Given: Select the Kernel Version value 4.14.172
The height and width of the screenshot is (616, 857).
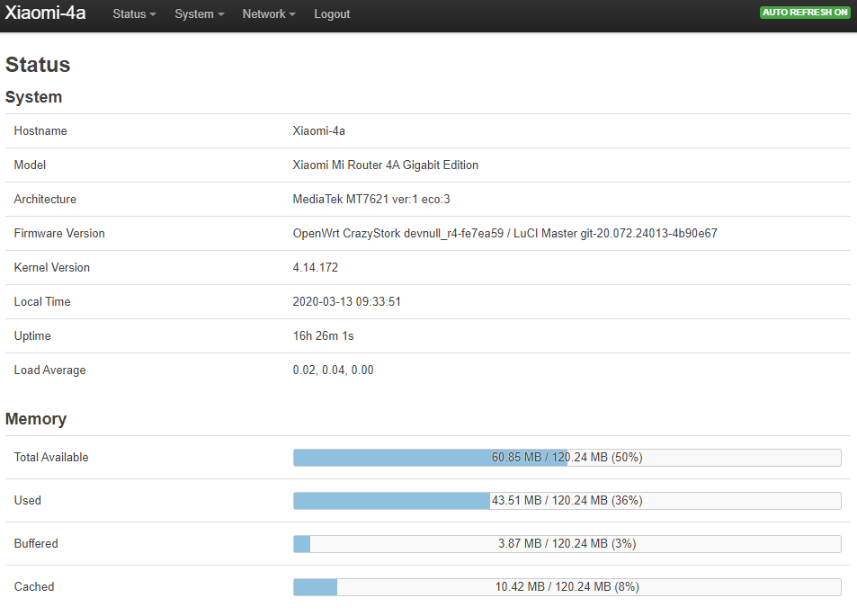Looking at the screenshot, I should [x=316, y=267].
